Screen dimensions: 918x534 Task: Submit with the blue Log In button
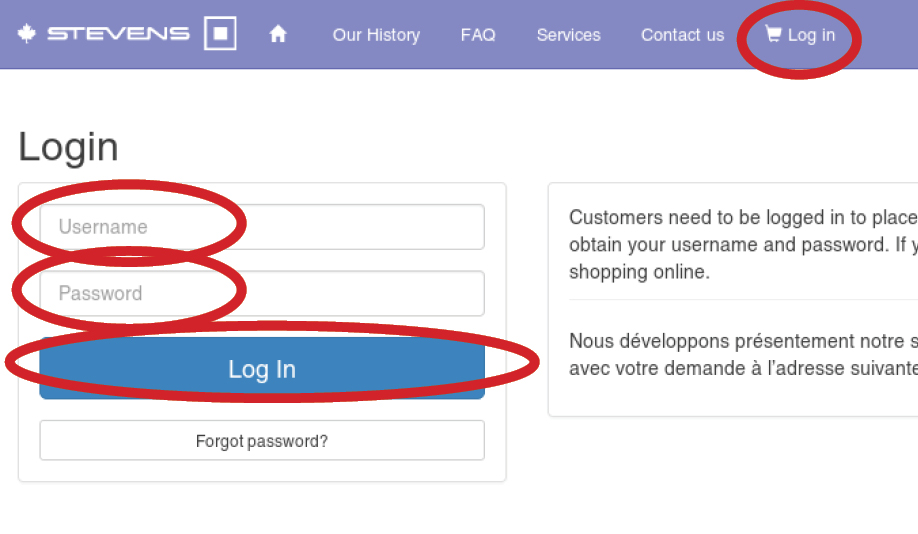(262, 368)
